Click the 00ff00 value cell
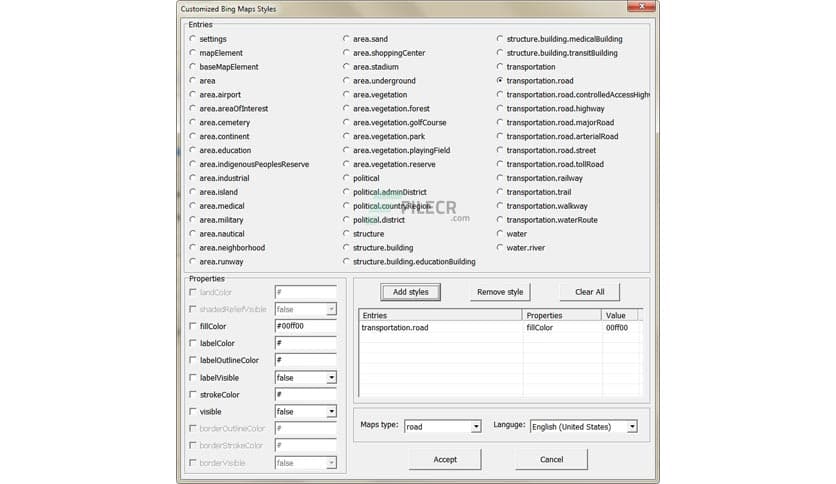Image resolution: width=836 pixels, height=484 pixels. [x=617, y=328]
